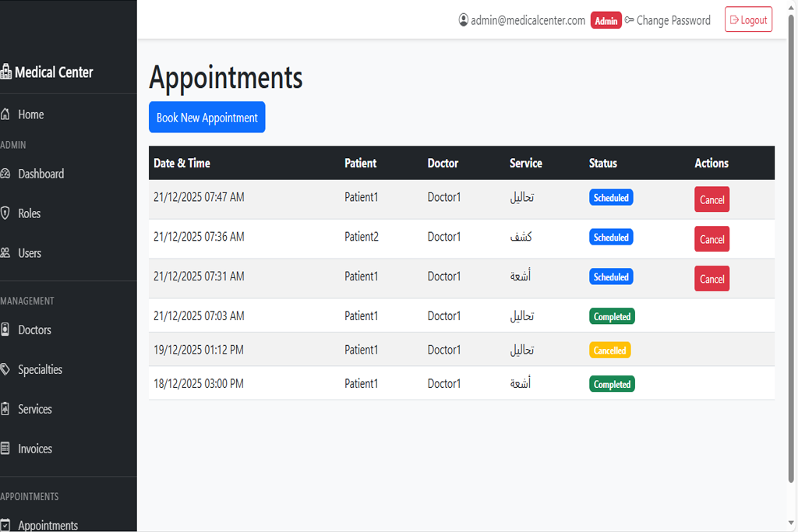Click the Cancelled status badge
The height and width of the screenshot is (532, 798).
click(609, 351)
